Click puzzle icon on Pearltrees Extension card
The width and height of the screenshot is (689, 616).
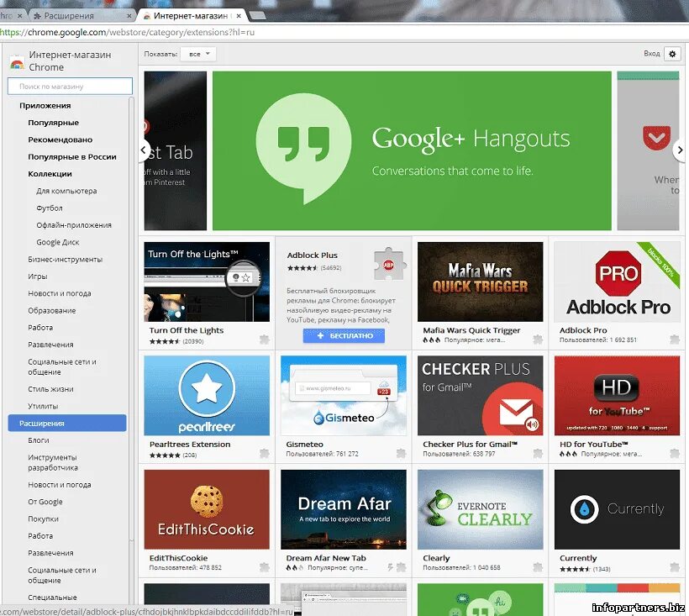point(264,454)
